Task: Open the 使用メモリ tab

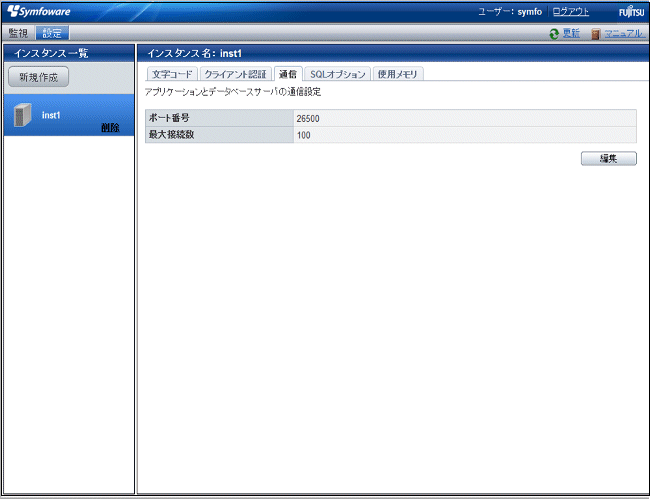Action: 398,74
